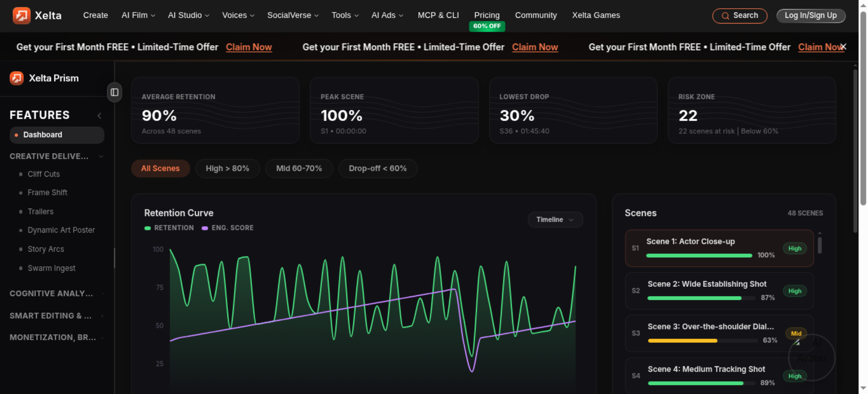Viewport: 868px width, 394px height.
Task: Click the first Claim Now link
Action: (249, 47)
